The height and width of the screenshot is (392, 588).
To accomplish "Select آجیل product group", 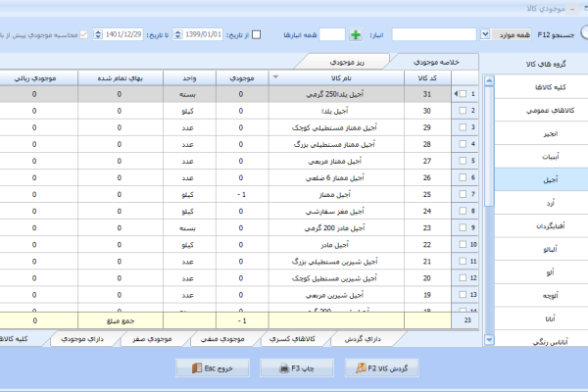I will [541, 179].
